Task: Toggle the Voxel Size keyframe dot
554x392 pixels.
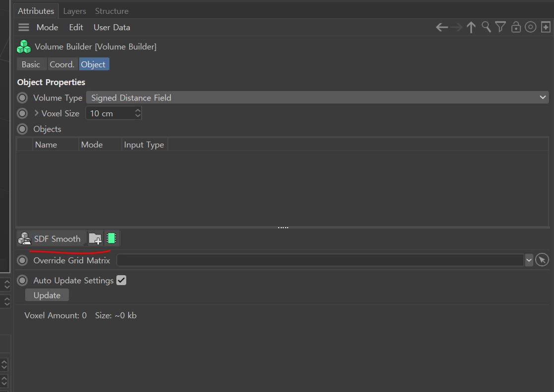Action: [22, 113]
